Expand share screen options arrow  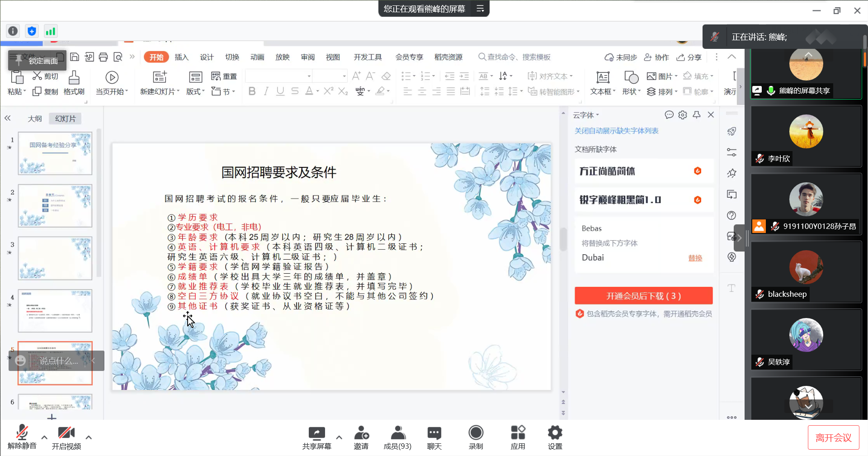pos(339,437)
